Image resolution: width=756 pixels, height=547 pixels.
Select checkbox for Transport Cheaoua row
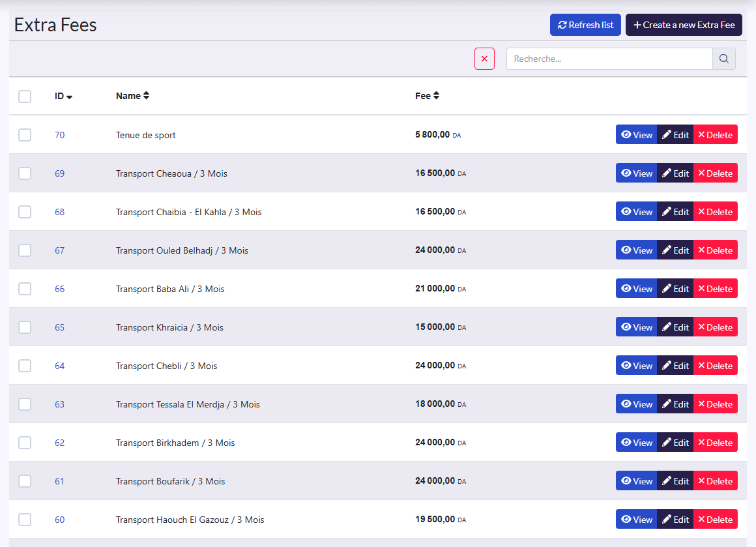tap(25, 173)
